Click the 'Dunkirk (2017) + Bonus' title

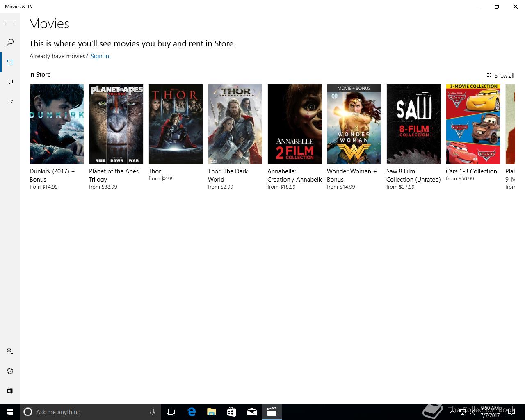(52, 176)
